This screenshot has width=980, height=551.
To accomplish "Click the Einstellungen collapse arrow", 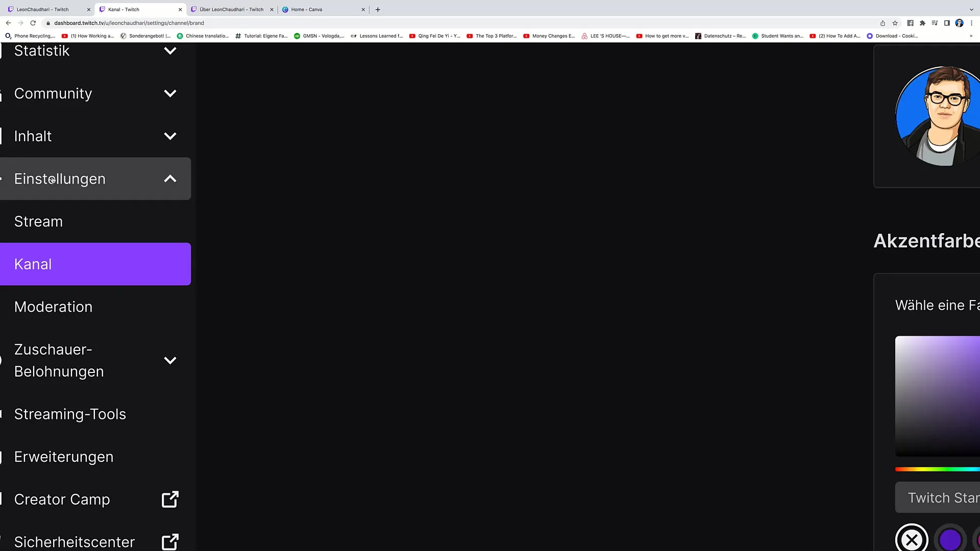I will coord(170,178).
